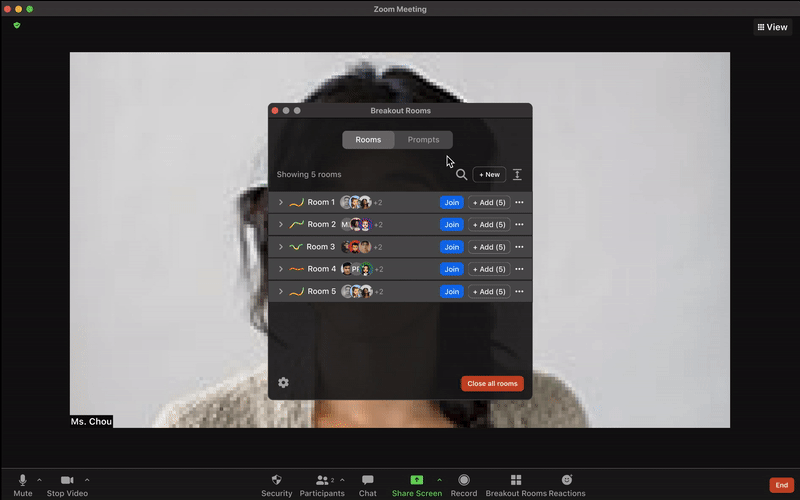Open audio options caret beside Mute

39,480
